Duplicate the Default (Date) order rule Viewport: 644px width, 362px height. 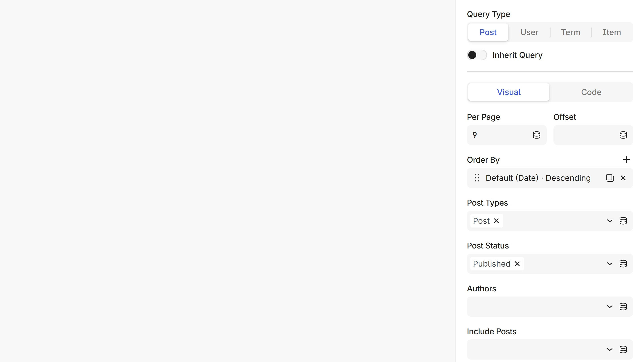tap(610, 178)
